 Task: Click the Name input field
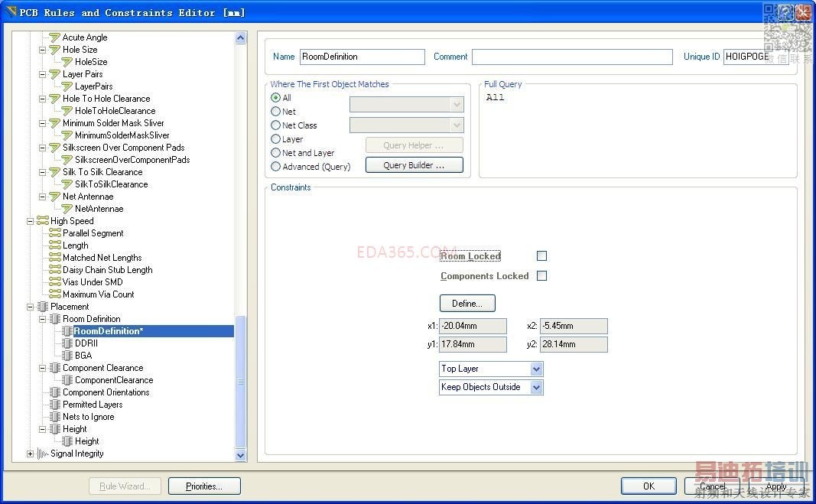click(x=362, y=57)
